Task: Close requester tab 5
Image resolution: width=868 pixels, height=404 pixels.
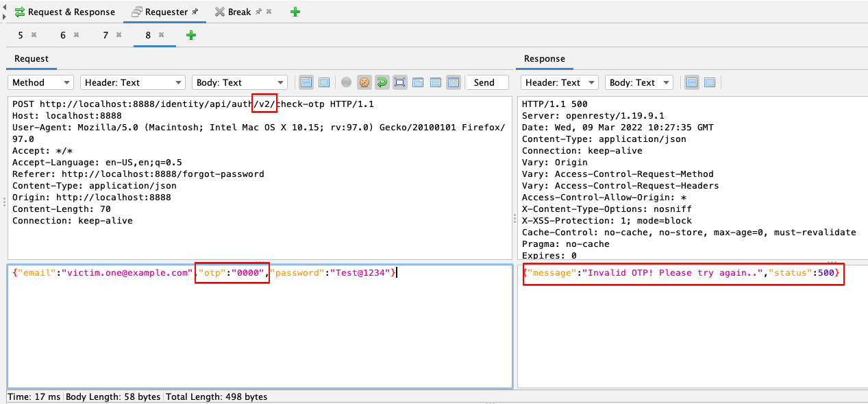Action: pyautogui.click(x=34, y=35)
